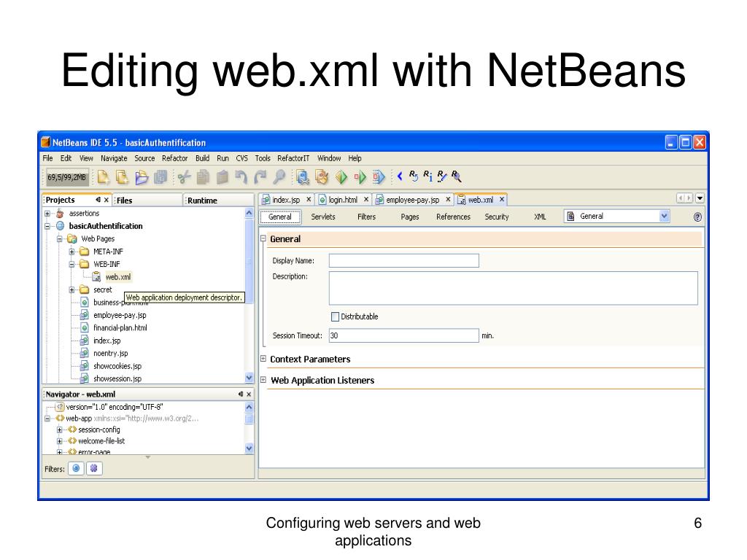Click the RefactorIT search R icon

click(456, 176)
